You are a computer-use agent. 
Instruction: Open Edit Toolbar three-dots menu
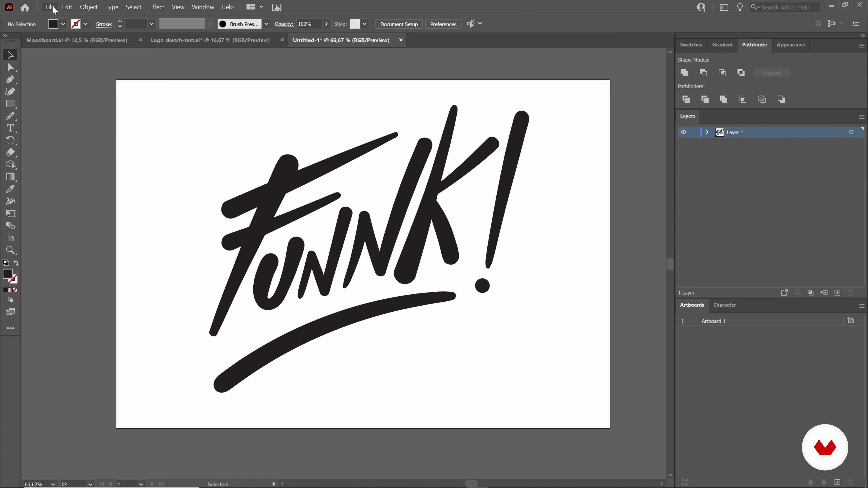(x=10, y=328)
